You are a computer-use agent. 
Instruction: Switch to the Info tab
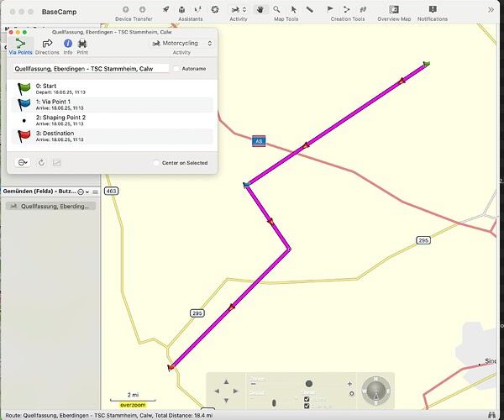pos(68,46)
